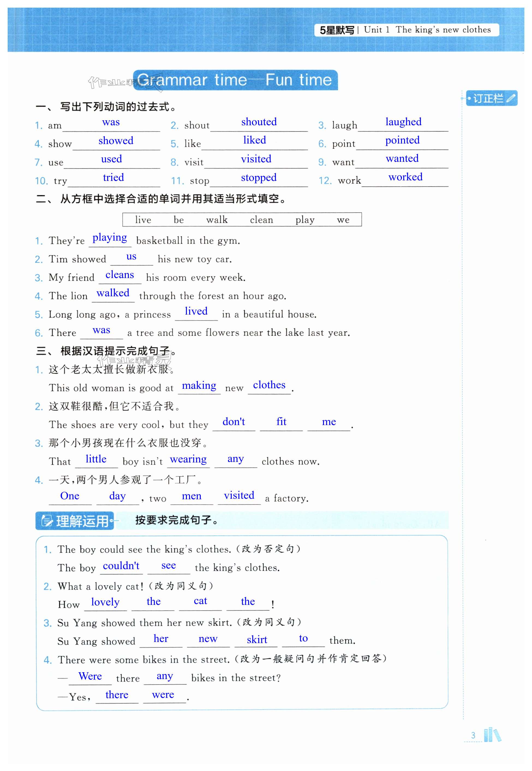Click the 作业精灵 watermark over section three
The height and width of the screenshot is (771, 532).
(133, 361)
